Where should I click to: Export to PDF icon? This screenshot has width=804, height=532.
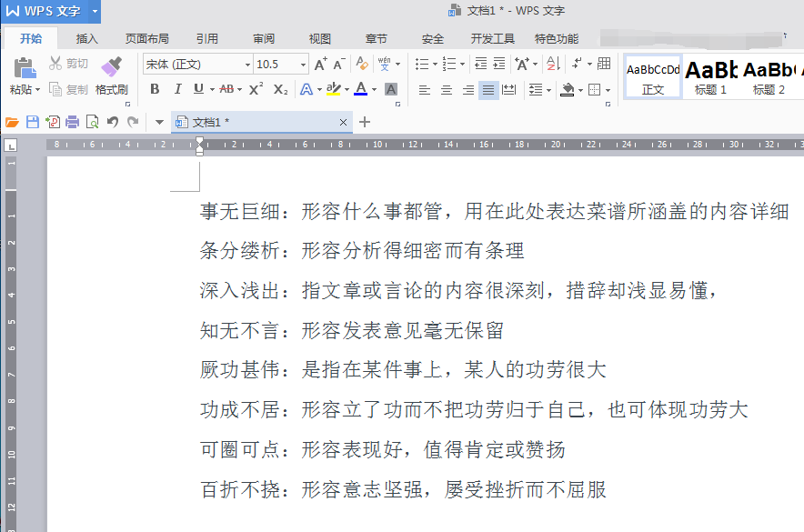(53, 122)
